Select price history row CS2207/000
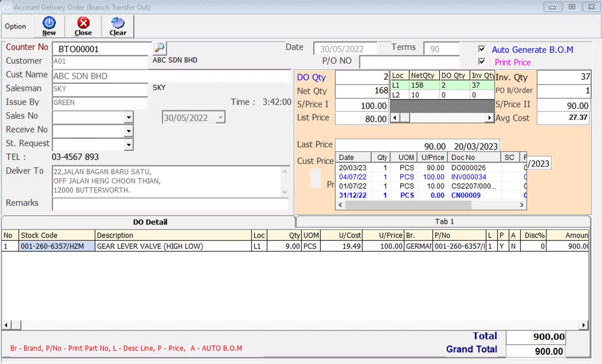 [x=431, y=186]
